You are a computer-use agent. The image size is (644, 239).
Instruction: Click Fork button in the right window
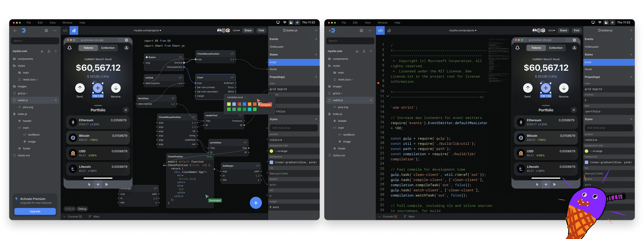[577, 30]
